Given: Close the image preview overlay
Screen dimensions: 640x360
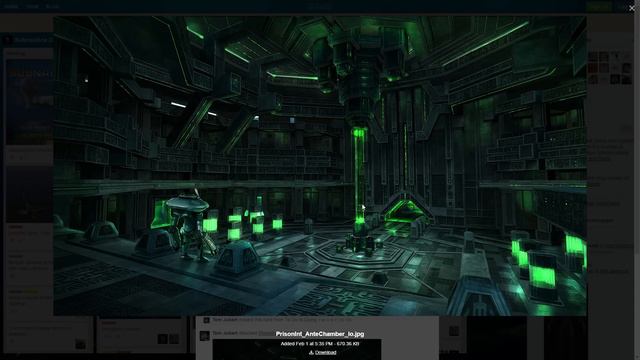Looking at the screenshot, I should pyautogui.click(x=632, y=8).
